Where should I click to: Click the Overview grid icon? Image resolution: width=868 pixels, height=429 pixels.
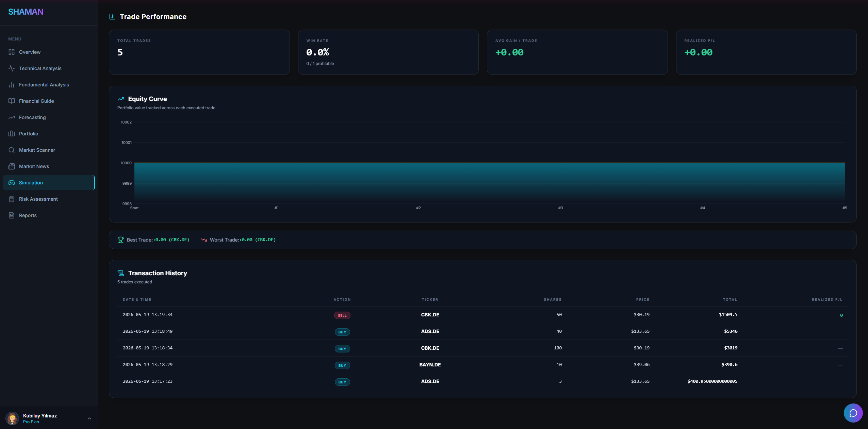(12, 52)
